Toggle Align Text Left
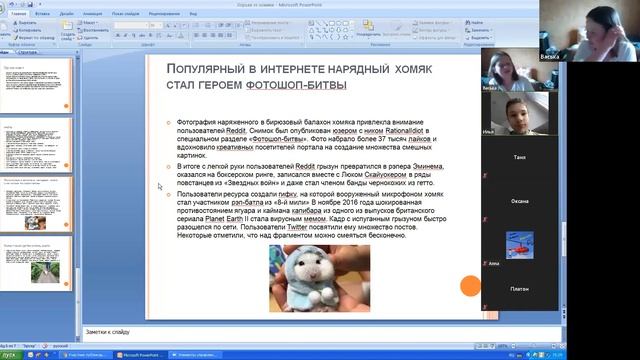640x360 pixels. (x=197, y=36)
